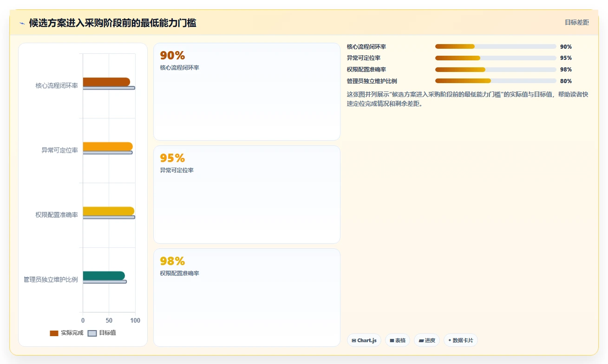Click the description paragraph starting 这张图并列展示
This screenshot has width=608, height=364.
(468, 99)
